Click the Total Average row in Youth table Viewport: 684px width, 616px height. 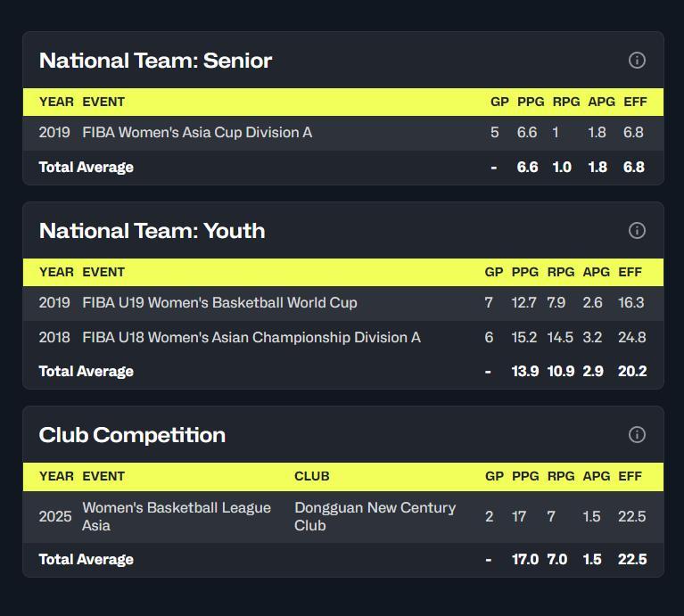[x=87, y=372]
